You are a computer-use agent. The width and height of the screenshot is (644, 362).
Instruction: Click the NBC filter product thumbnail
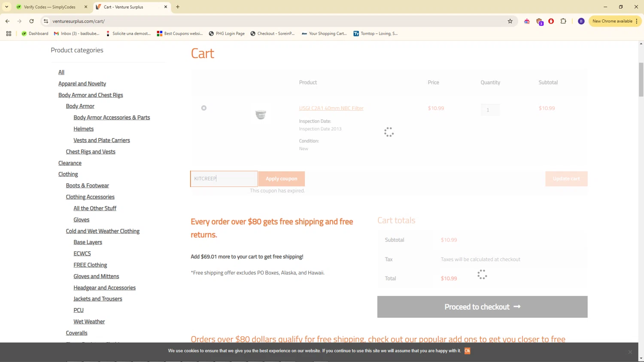(x=261, y=115)
